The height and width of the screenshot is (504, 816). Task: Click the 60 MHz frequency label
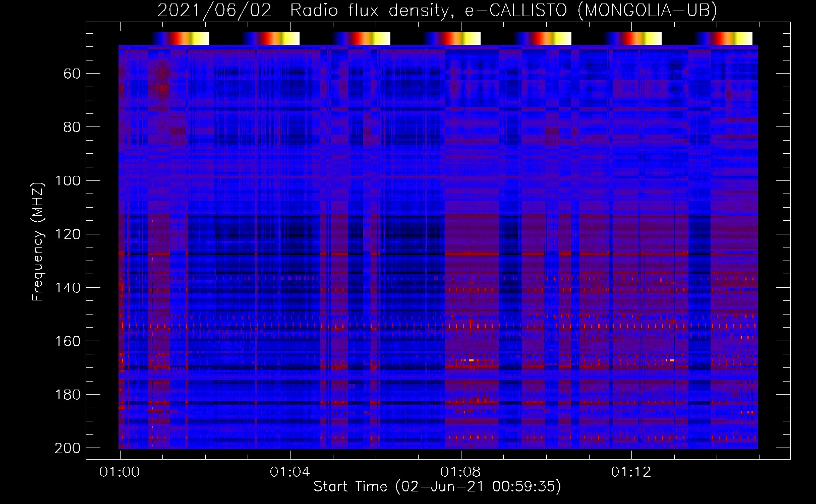[x=72, y=74]
